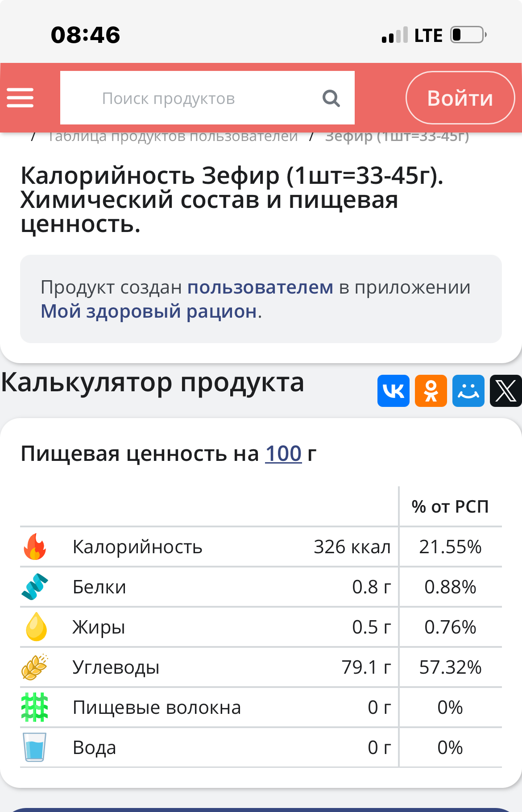Image resolution: width=522 pixels, height=812 pixels.
Task: Tap the flame icon for Калорийность
Action: point(35,547)
